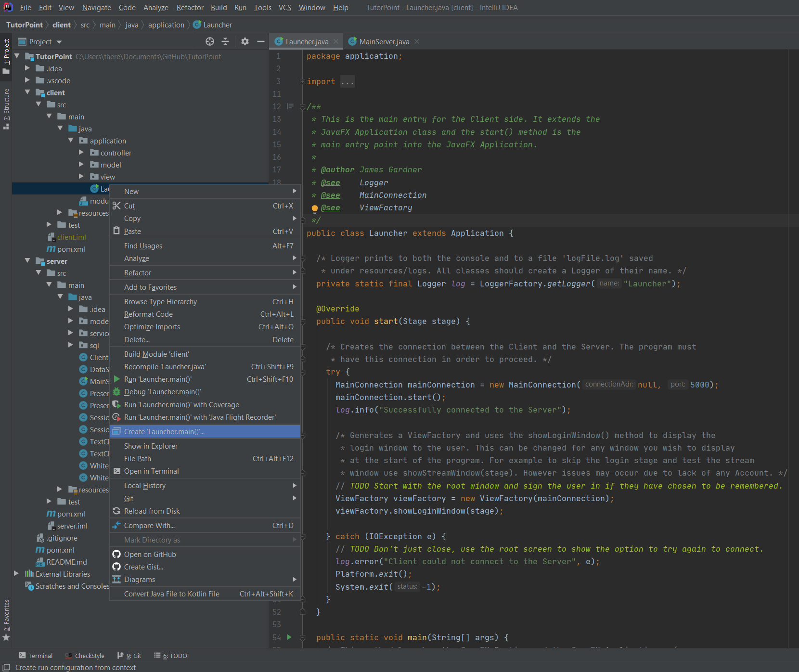
Task: Click the Launcher class icon in breadcrumb
Action: (197, 25)
